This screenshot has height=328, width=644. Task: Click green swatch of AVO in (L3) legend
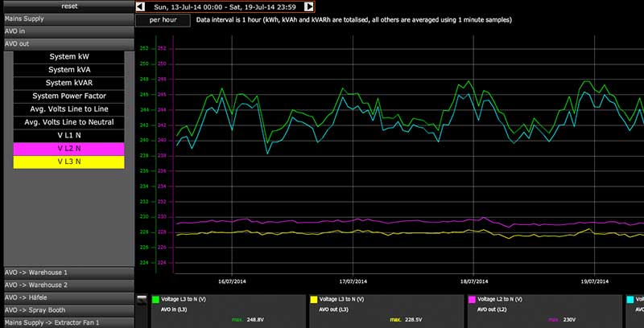(x=155, y=300)
